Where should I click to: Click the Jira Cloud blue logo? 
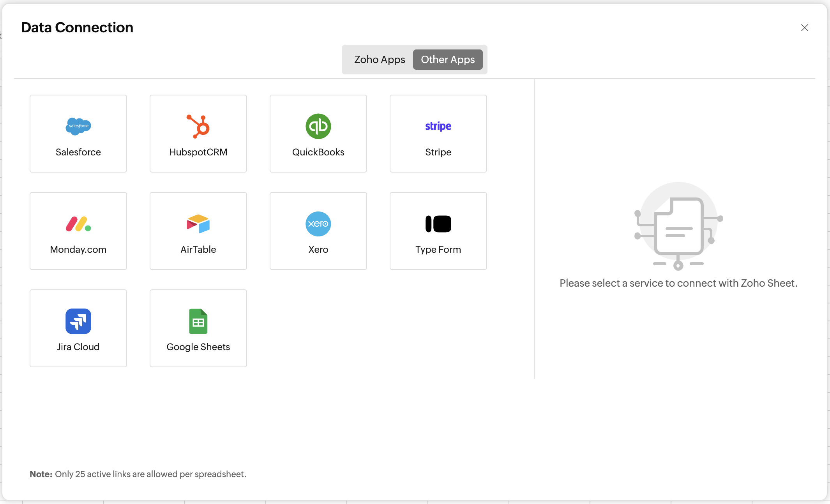click(x=78, y=321)
